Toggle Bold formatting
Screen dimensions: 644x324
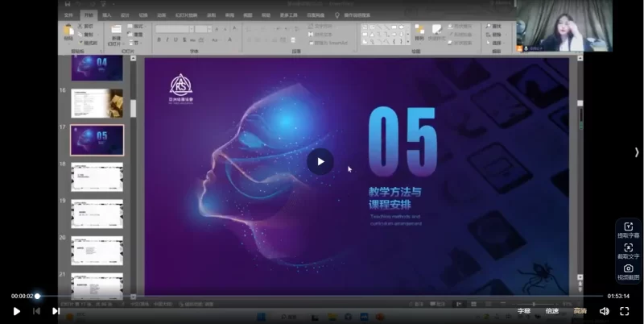(159, 39)
